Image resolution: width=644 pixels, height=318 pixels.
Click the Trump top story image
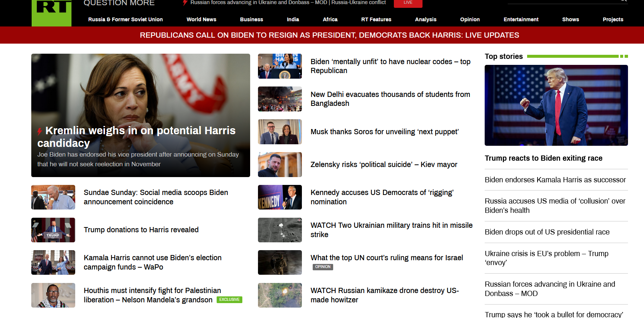(x=556, y=105)
